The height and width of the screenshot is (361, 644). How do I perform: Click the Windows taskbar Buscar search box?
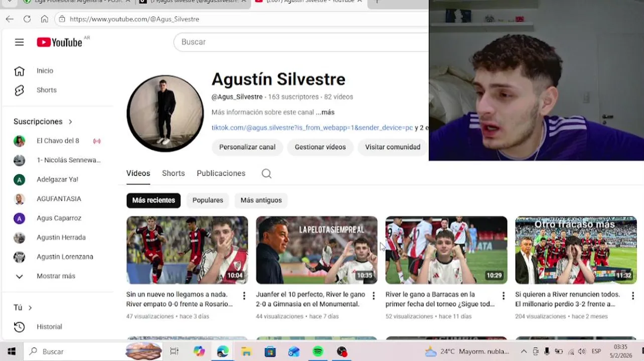point(73,351)
